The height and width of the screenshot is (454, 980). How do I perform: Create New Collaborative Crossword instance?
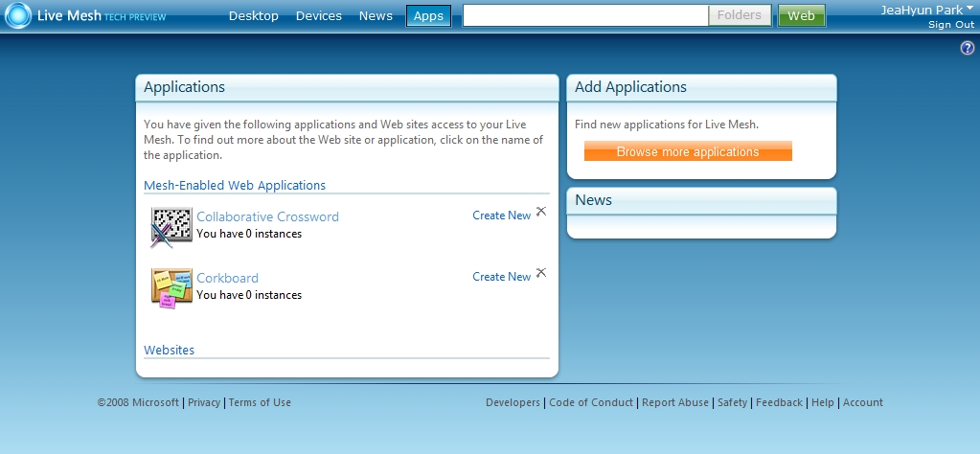click(501, 216)
